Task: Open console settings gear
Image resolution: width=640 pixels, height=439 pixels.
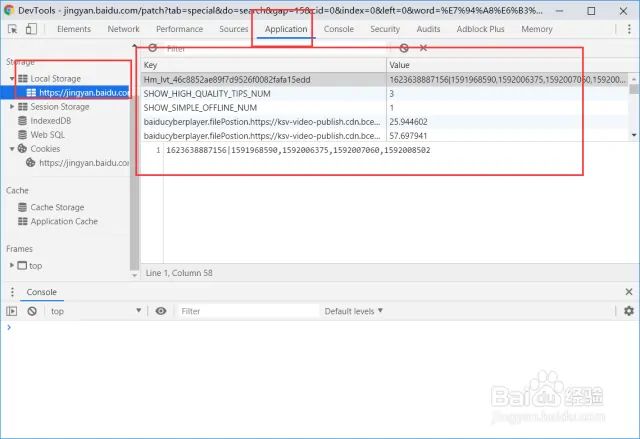Action: tap(629, 311)
